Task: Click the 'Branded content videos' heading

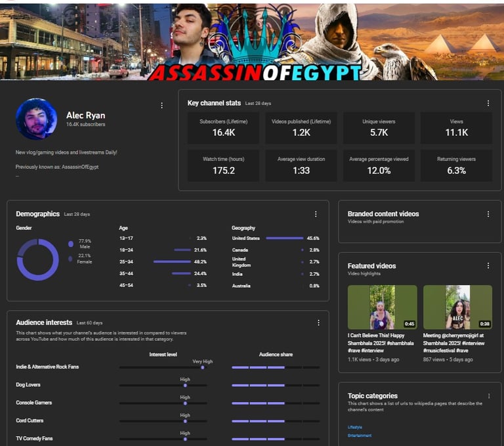Action: 383,213
